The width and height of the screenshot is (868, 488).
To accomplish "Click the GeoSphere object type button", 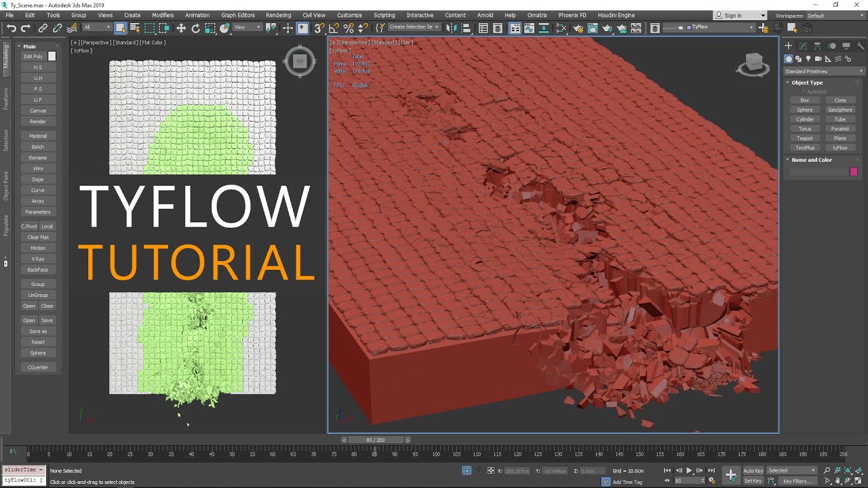I will pyautogui.click(x=840, y=110).
